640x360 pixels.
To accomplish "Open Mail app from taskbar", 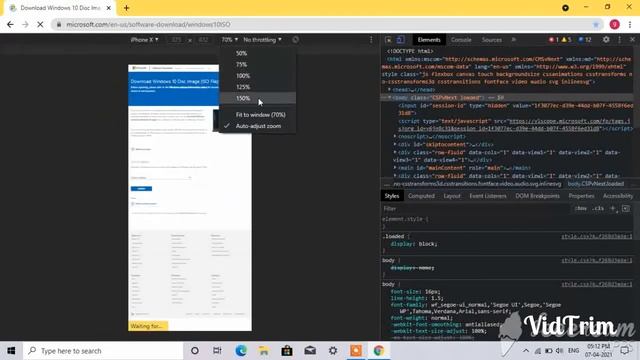I will (310, 351).
